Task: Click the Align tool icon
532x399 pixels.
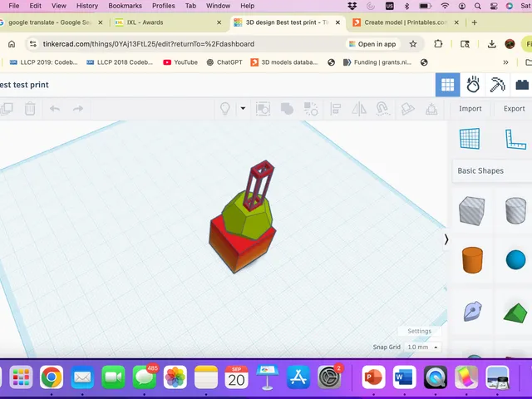Action: pos(336,109)
